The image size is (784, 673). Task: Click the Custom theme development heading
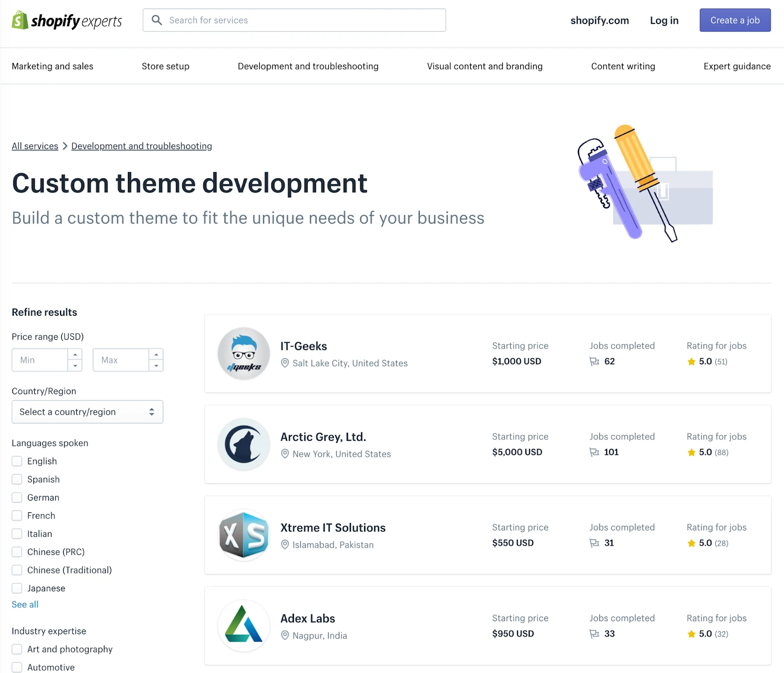190,183
